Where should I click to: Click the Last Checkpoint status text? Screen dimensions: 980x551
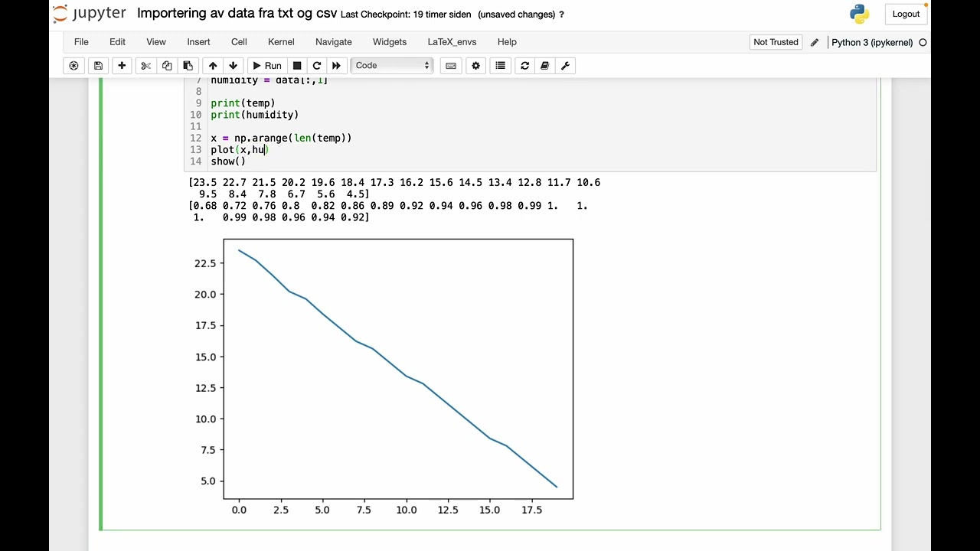pyautogui.click(x=406, y=15)
